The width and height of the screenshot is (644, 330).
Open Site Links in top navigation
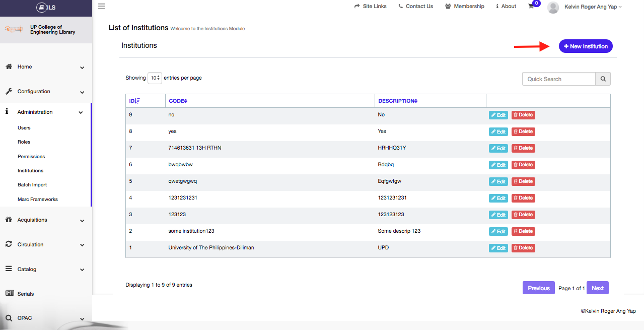[371, 7]
